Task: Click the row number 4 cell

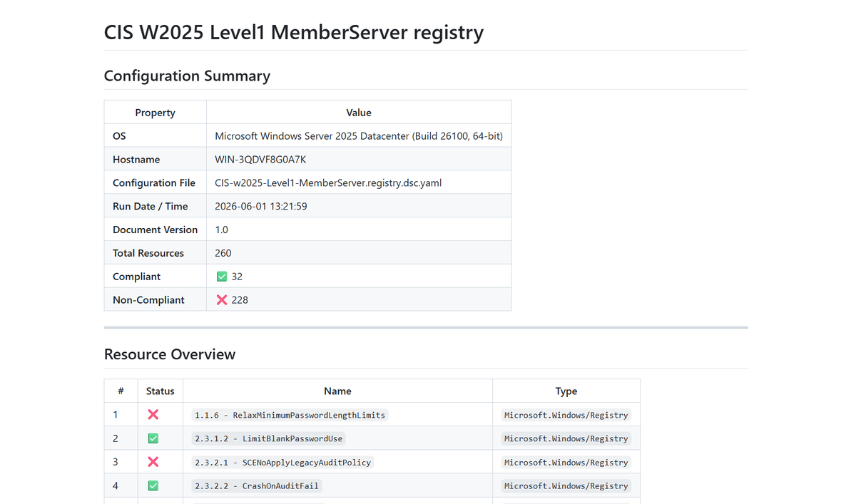Action: [121, 485]
